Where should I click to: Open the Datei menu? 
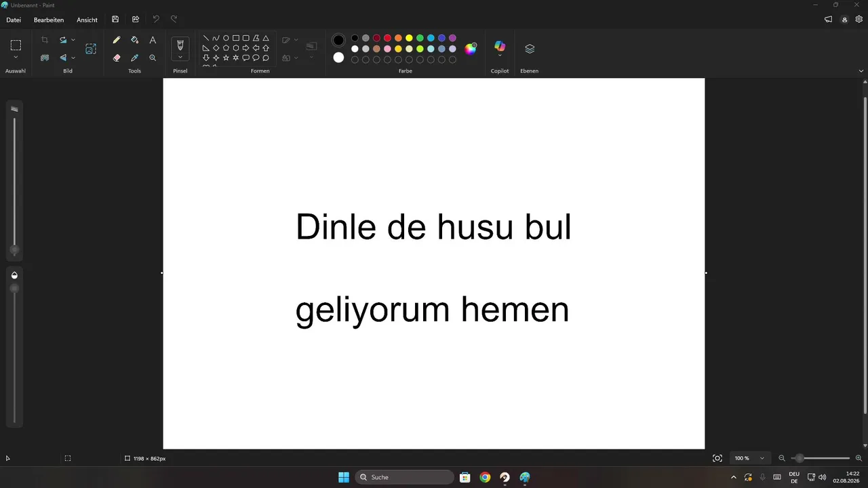point(14,20)
